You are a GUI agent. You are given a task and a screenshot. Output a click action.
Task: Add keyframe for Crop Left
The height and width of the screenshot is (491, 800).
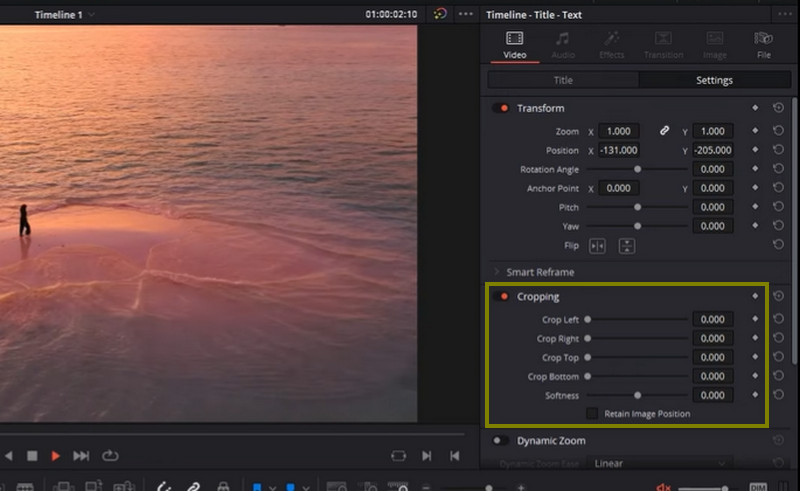pyautogui.click(x=756, y=320)
